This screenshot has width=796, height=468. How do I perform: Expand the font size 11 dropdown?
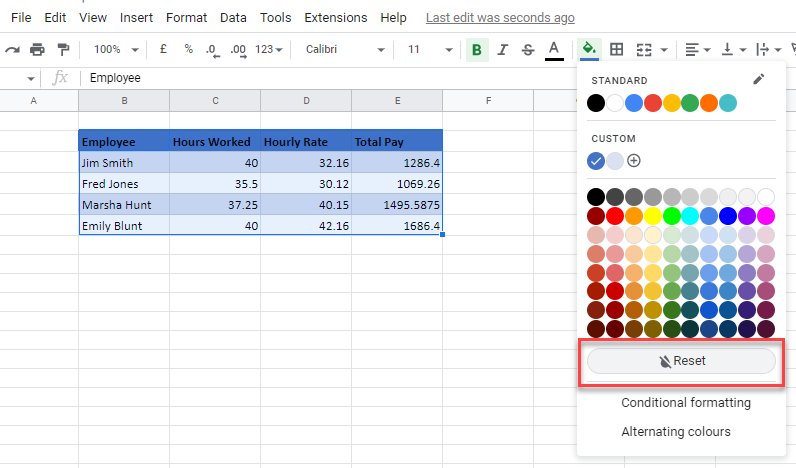click(x=428, y=49)
